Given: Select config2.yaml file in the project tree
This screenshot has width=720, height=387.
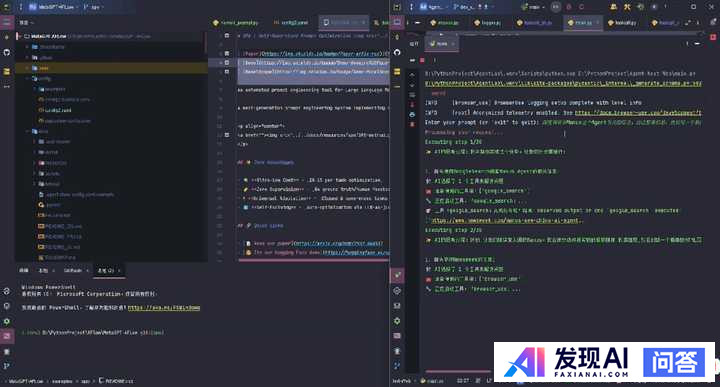Looking at the screenshot, I should coord(58,110).
